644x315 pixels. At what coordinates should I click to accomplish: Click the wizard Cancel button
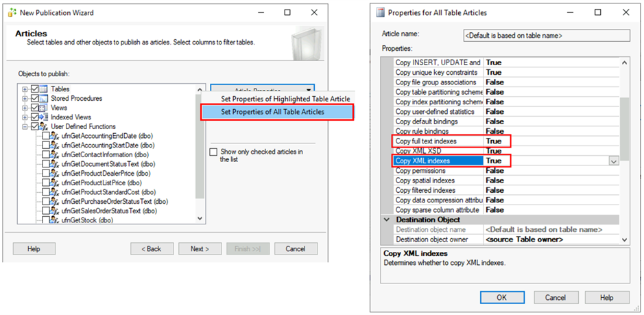point(296,249)
